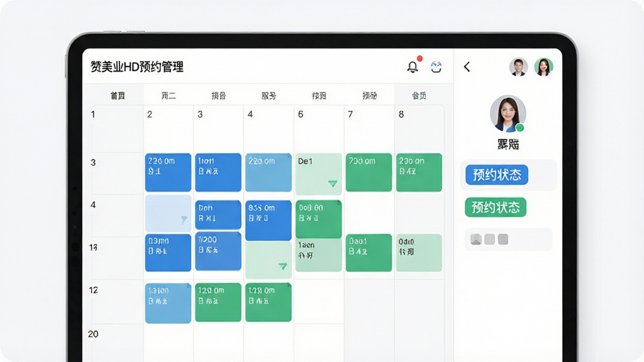
Task: Open the 'Dao1' green appointment in column 7
Action: tap(369, 253)
